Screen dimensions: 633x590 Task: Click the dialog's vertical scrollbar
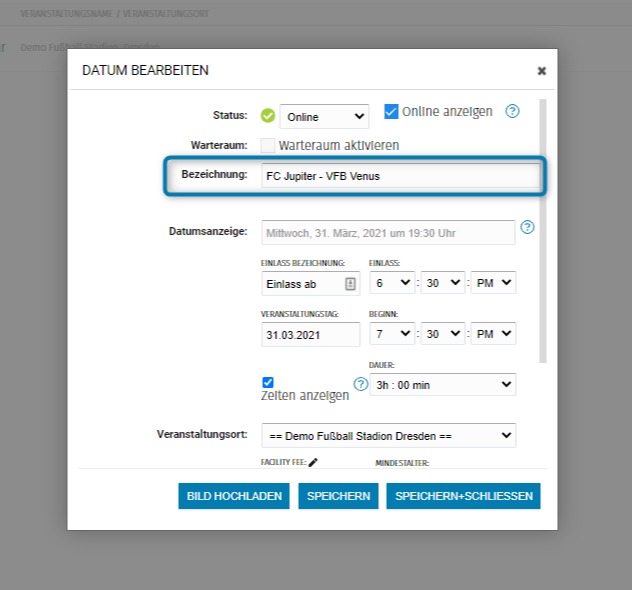point(543,230)
